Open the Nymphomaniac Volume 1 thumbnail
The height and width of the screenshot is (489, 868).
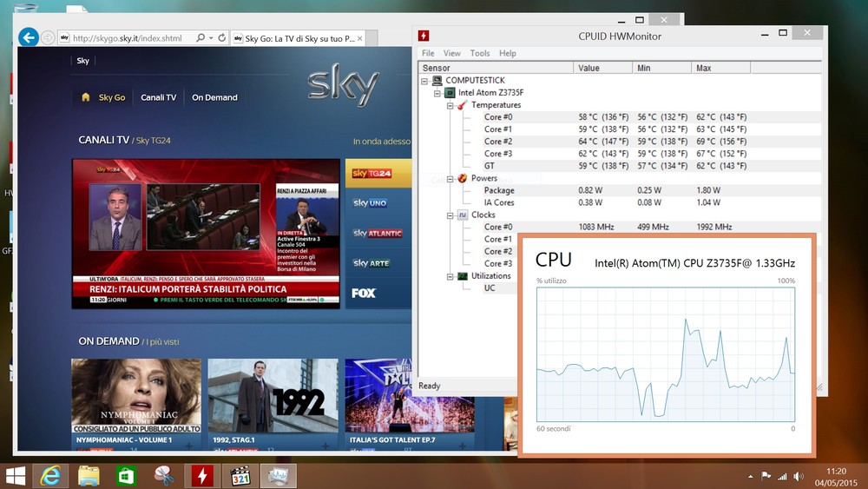click(x=136, y=395)
